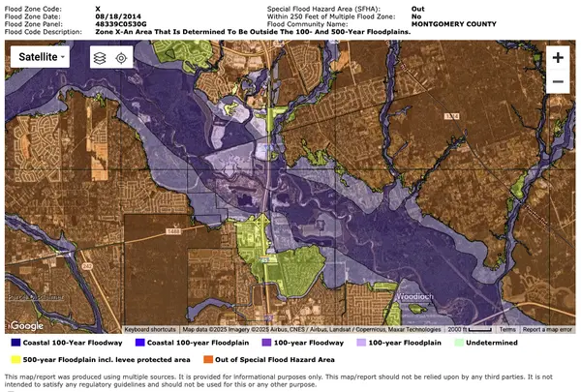Click the Coastal 100-year Floodplain legend swatch
This screenshot has height=392, width=581.
click(140, 343)
